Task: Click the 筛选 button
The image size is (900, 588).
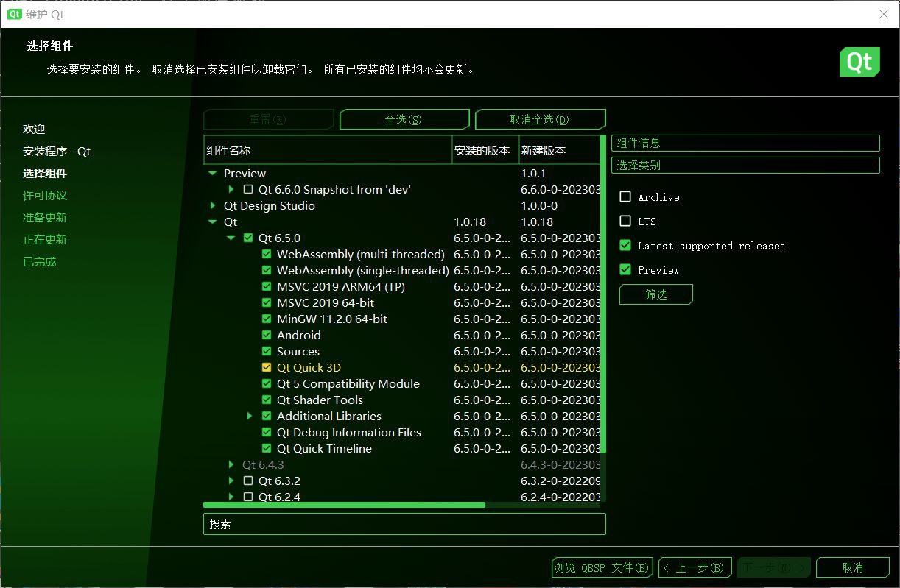Action: (655, 294)
